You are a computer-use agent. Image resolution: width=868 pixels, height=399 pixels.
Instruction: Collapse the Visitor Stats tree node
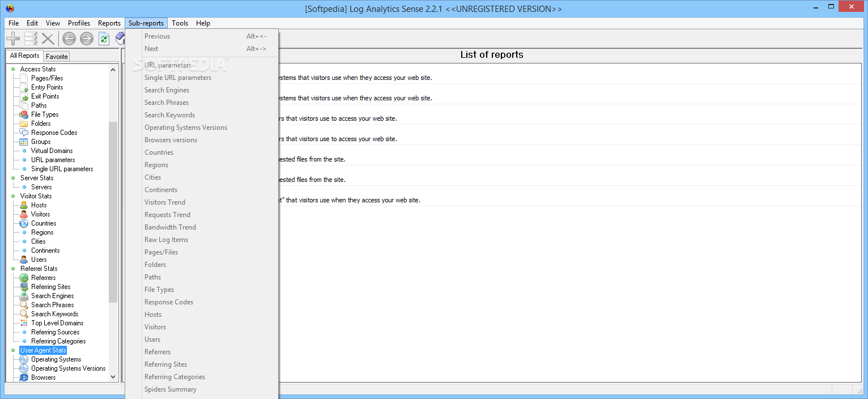pyautogui.click(x=13, y=196)
